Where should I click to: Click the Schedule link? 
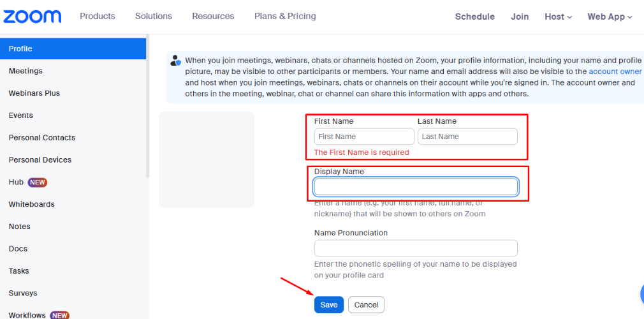[474, 17]
